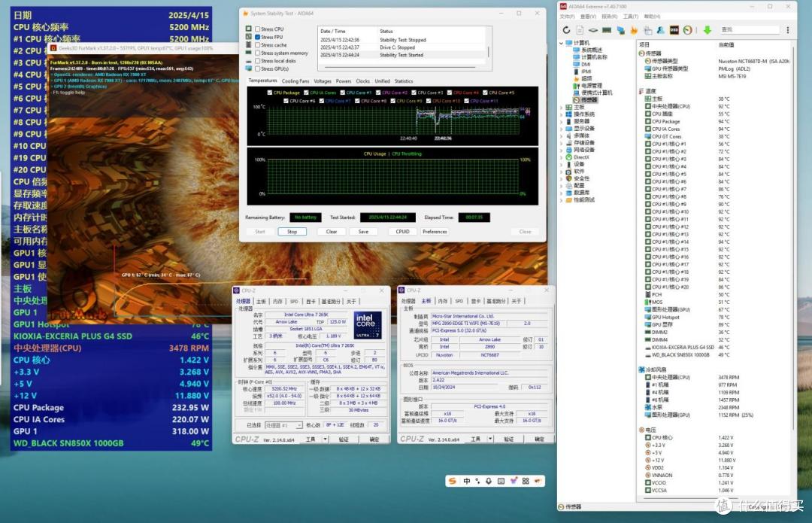Click the 查找 search field in AIDA64

750,30
